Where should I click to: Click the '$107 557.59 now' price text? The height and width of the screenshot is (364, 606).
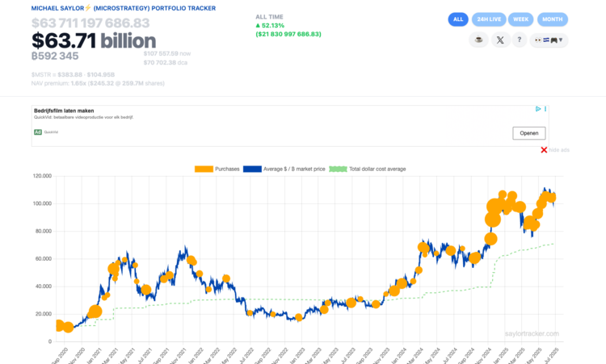click(x=167, y=53)
